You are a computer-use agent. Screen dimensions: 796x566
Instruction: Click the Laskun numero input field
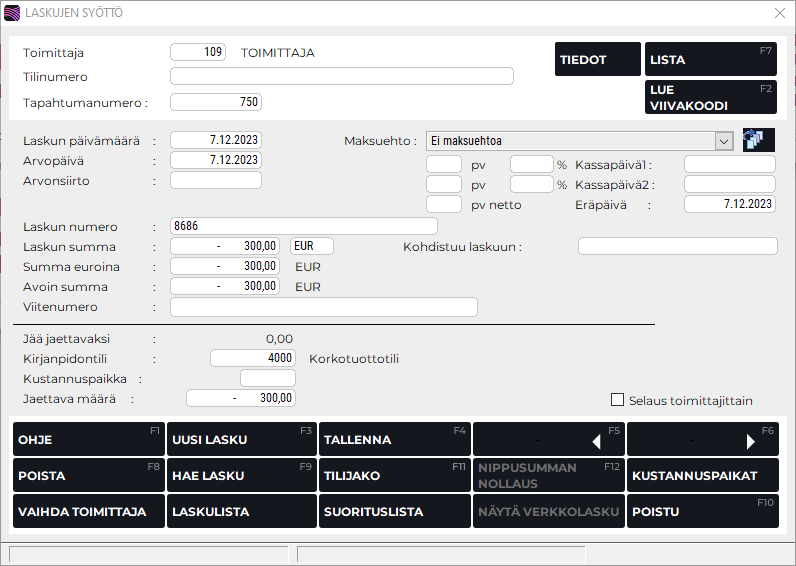[304, 226]
